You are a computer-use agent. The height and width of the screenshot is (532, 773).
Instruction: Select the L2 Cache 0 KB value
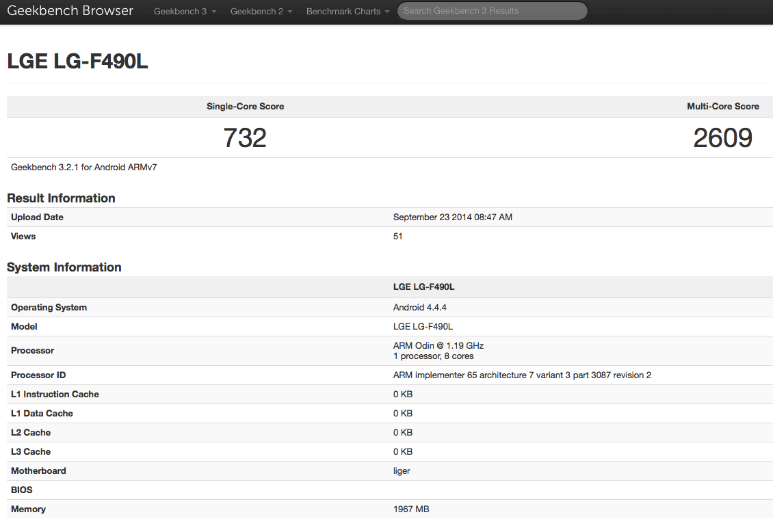click(403, 432)
